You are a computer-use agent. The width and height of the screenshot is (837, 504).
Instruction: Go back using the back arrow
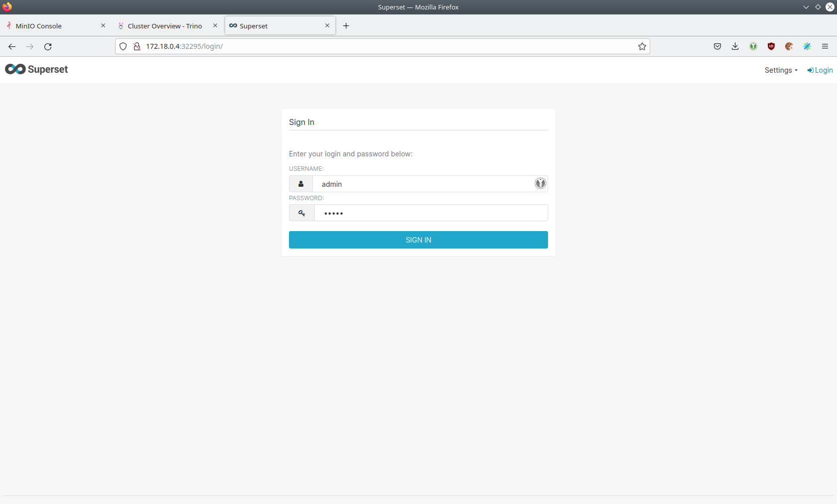pos(12,46)
